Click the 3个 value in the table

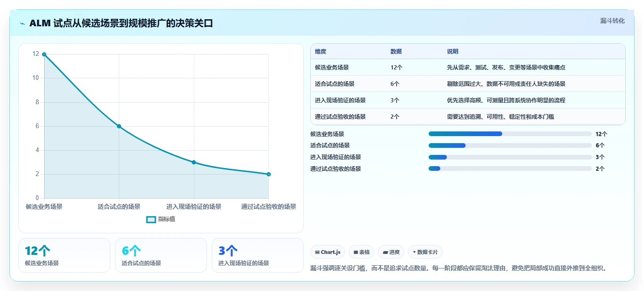click(x=395, y=100)
